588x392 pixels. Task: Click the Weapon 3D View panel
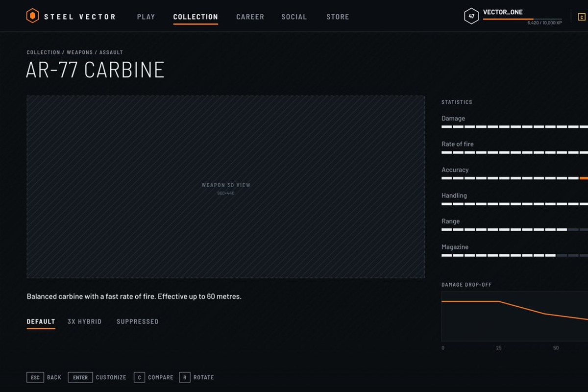[x=226, y=187]
